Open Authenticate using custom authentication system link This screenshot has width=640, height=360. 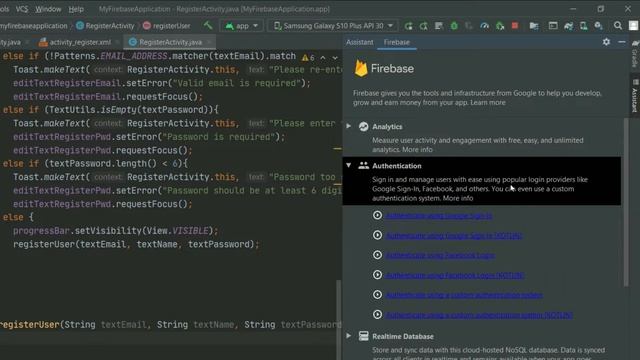[464, 295]
